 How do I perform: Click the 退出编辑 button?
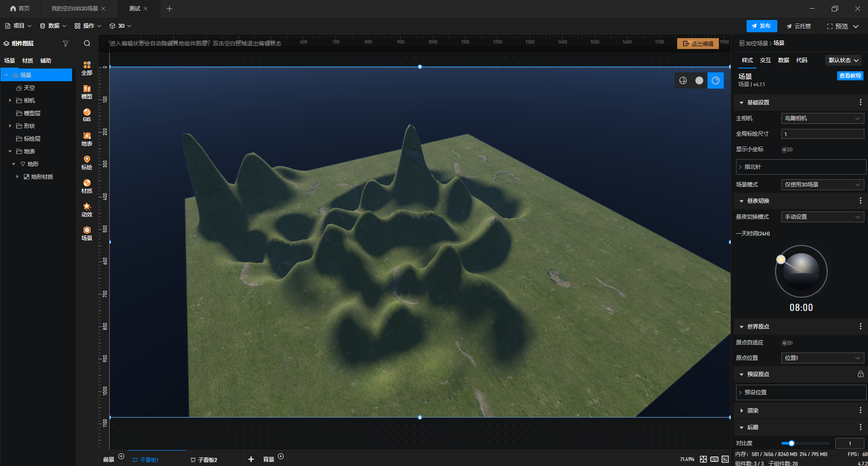[698, 44]
